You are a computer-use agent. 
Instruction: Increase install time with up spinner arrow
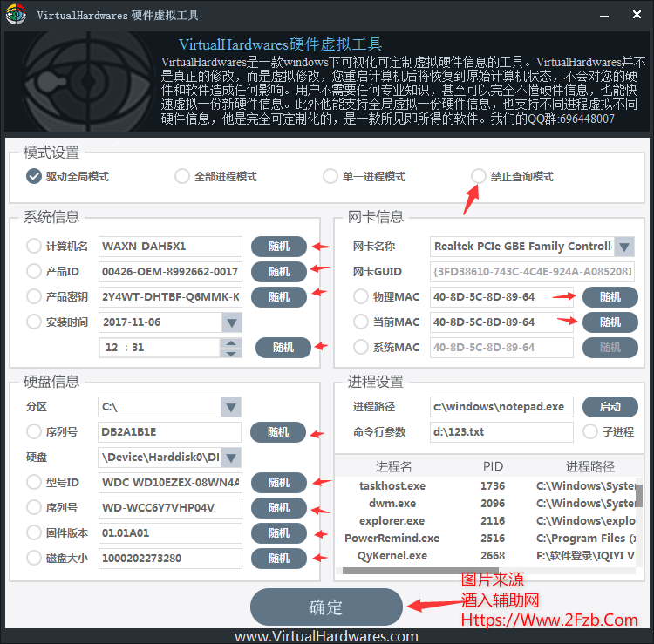231,343
